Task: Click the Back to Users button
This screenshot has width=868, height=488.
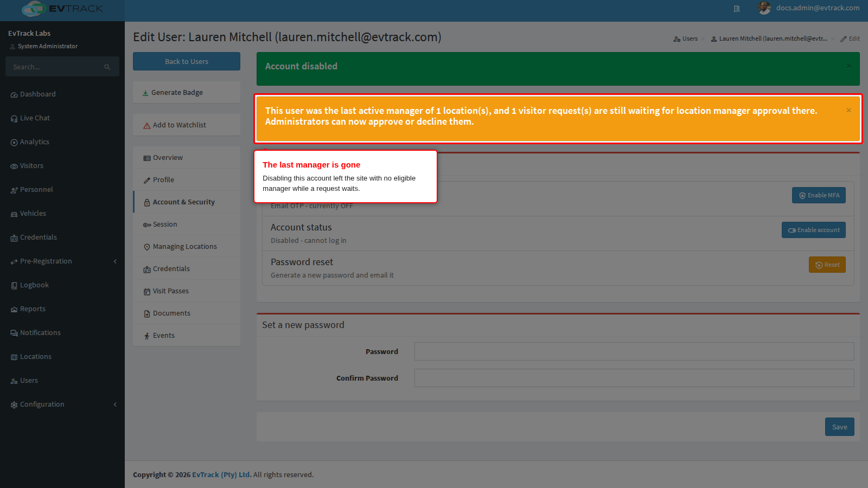Action: 187,61
